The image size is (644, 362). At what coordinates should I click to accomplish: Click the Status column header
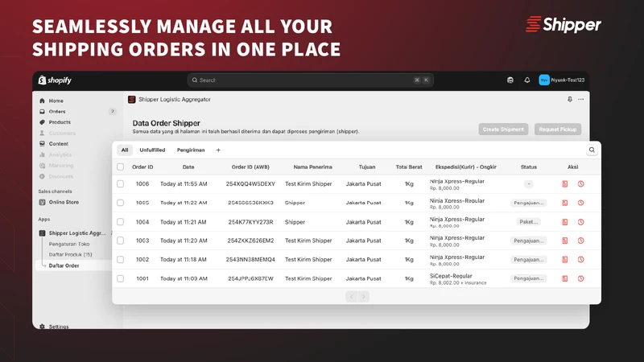(x=529, y=167)
